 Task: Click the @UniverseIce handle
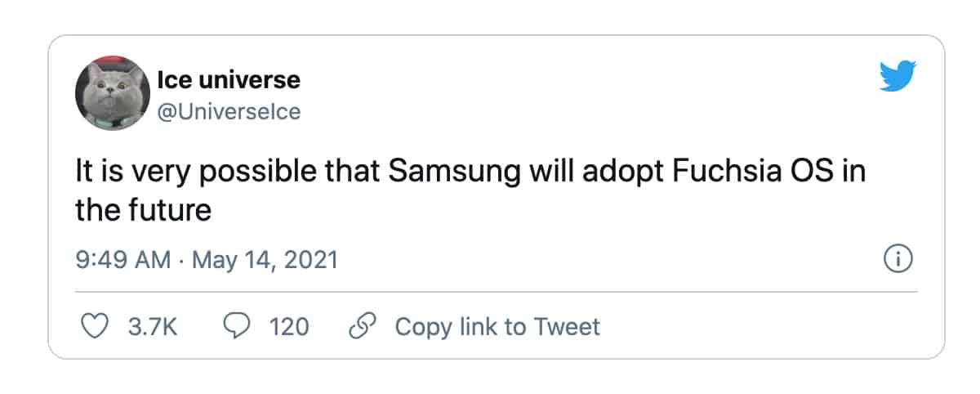click(x=228, y=110)
